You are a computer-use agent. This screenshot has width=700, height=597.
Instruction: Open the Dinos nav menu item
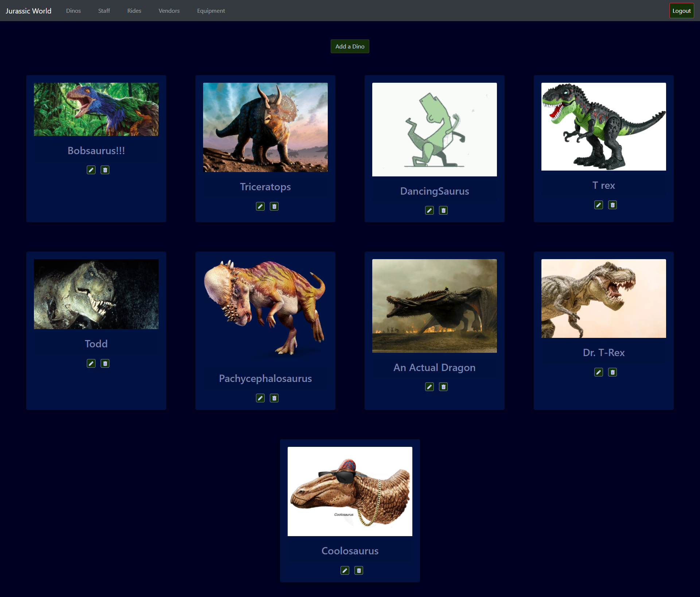[x=73, y=11]
